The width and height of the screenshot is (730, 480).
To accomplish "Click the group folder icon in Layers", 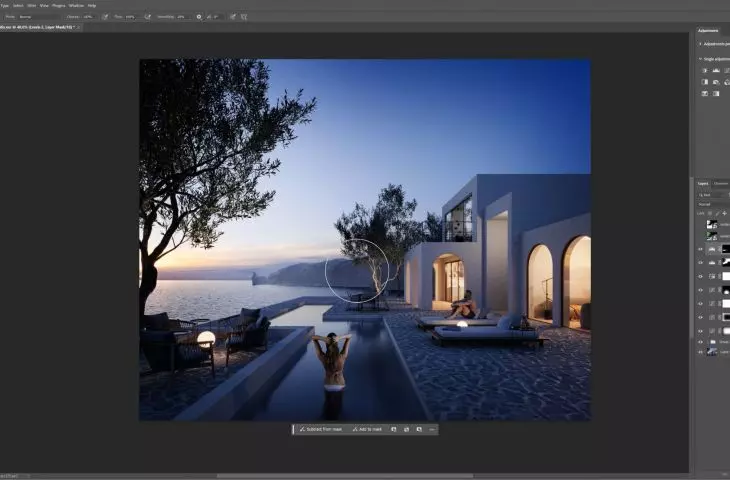I will pos(712,342).
